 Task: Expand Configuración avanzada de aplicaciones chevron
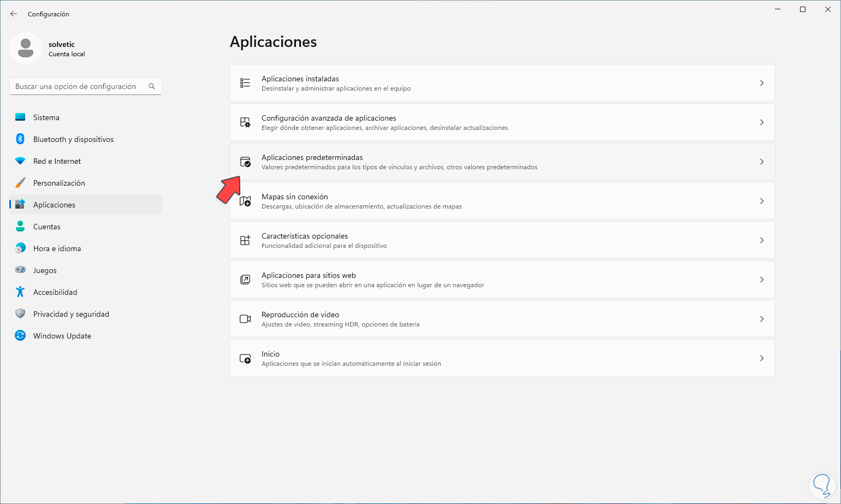762,122
